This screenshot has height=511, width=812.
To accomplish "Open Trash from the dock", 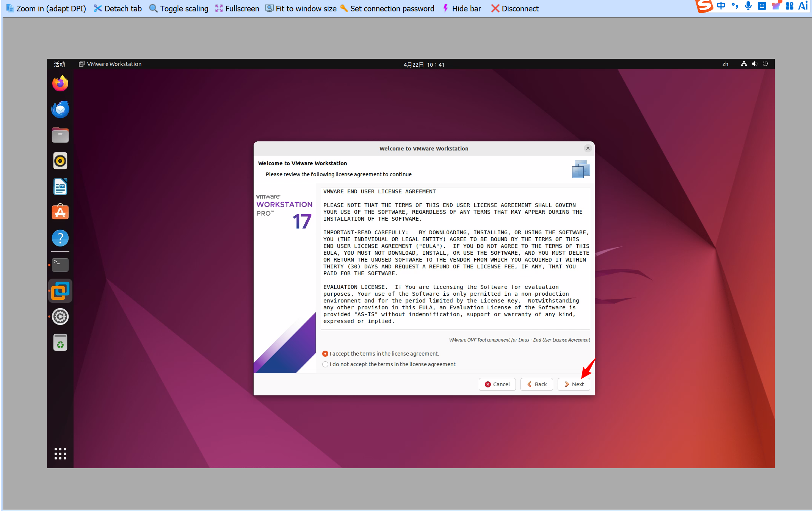I will point(60,343).
